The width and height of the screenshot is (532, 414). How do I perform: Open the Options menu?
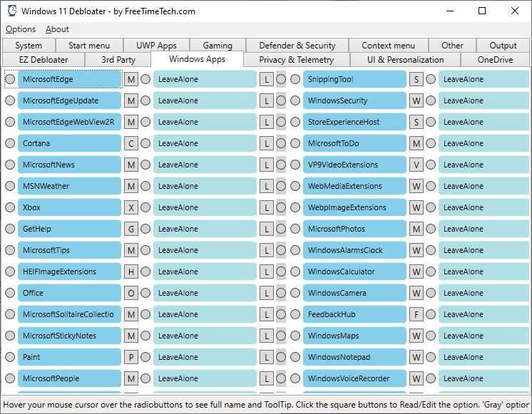[21, 29]
